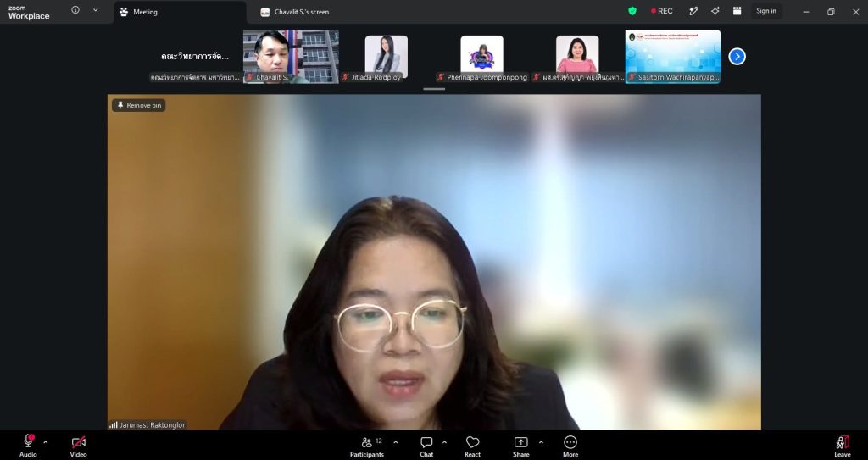Screen dimensions: 868x460
Task: Expand the audio options caret
Action: click(x=46, y=442)
